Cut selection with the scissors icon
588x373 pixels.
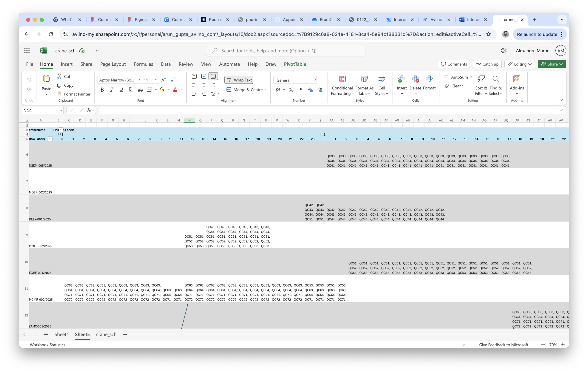(x=59, y=76)
